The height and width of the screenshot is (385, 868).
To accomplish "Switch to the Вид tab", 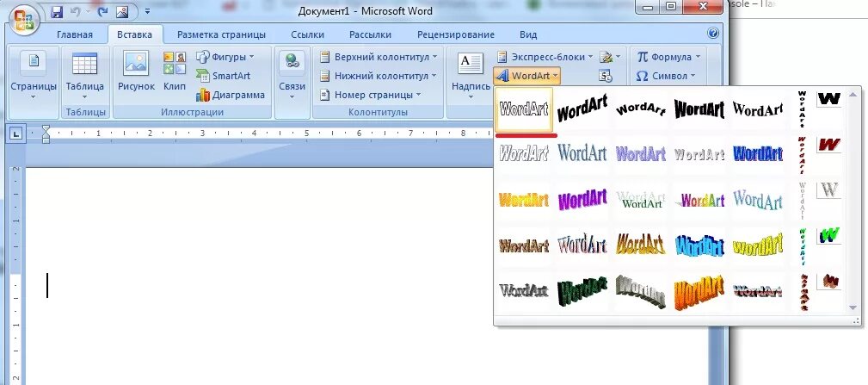I will (x=528, y=34).
